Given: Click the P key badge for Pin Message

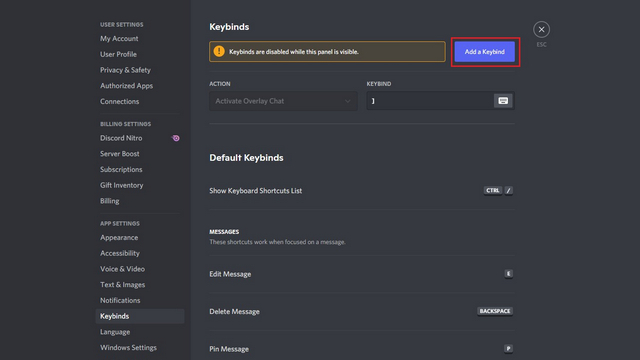Looking at the screenshot, I should (x=509, y=349).
